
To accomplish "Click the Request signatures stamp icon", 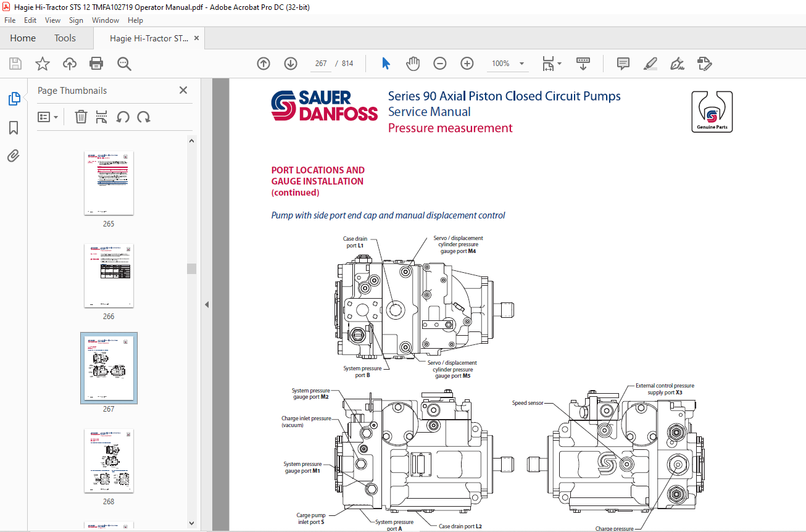I will (x=705, y=64).
